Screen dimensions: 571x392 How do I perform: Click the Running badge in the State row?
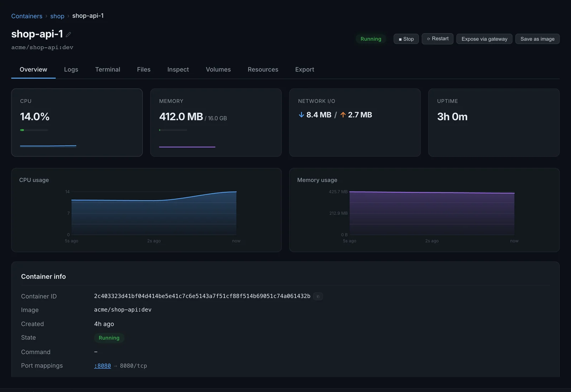click(109, 338)
